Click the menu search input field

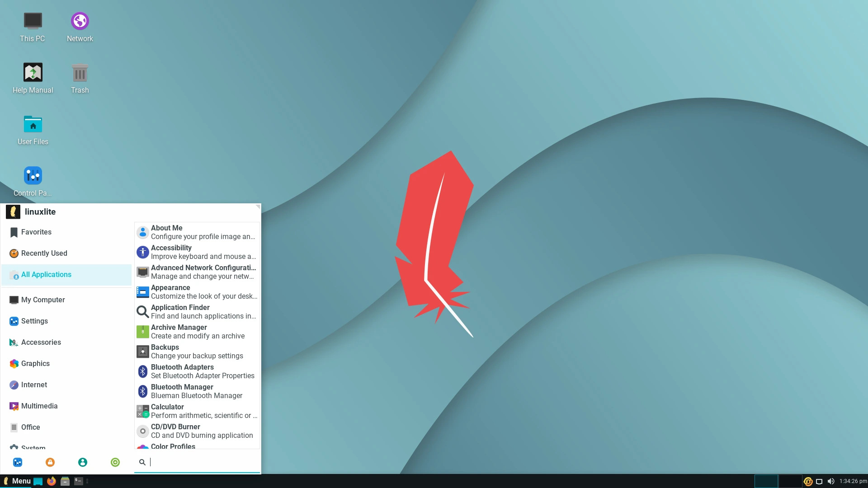tap(197, 462)
